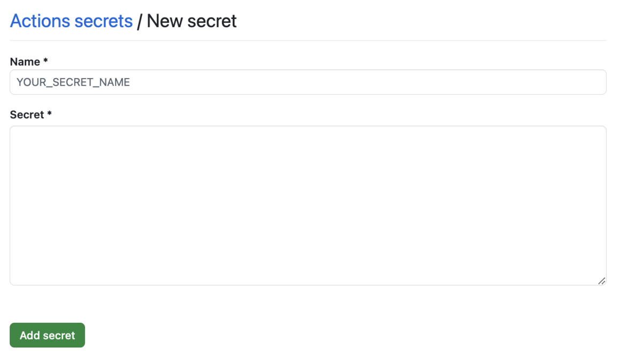This screenshot has width=642, height=364.
Task: Click the Secret field label
Action: (26, 114)
